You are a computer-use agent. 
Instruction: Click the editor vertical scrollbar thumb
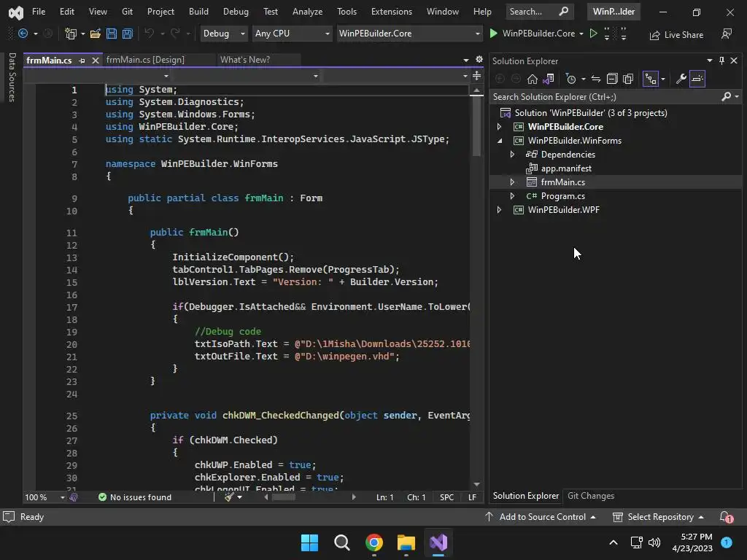tap(476, 126)
